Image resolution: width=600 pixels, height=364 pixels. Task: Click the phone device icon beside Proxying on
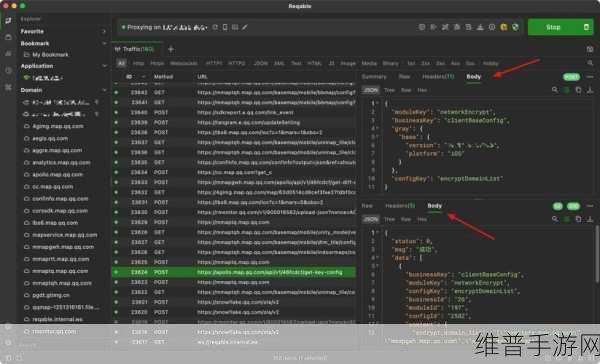pos(225,27)
